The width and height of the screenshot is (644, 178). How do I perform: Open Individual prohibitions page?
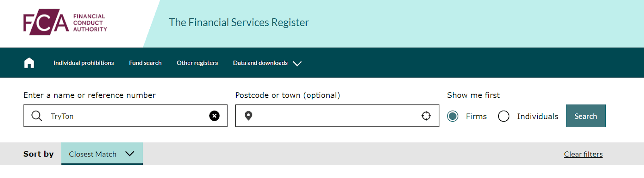point(84,63)
